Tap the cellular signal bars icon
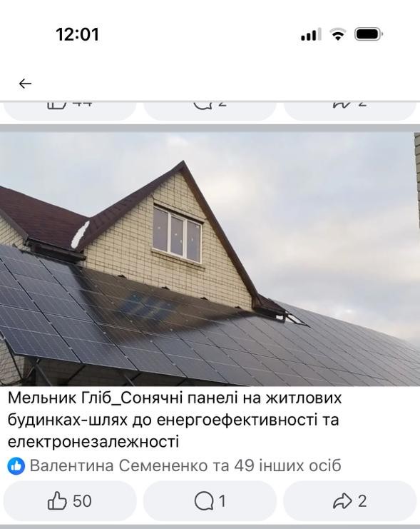 309,34
